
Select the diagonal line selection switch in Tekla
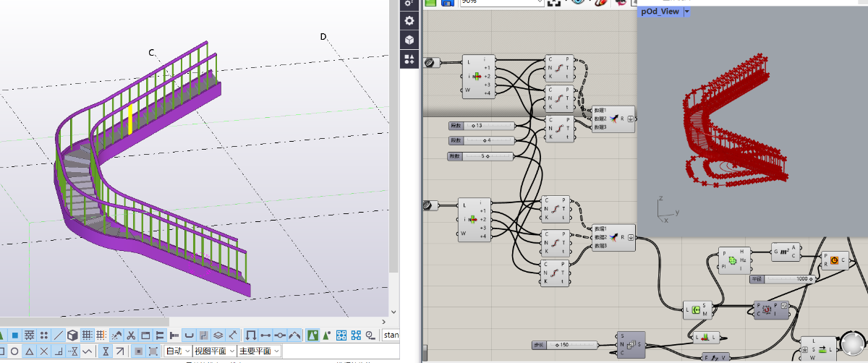pyautogui.click(x=59, y=336)
